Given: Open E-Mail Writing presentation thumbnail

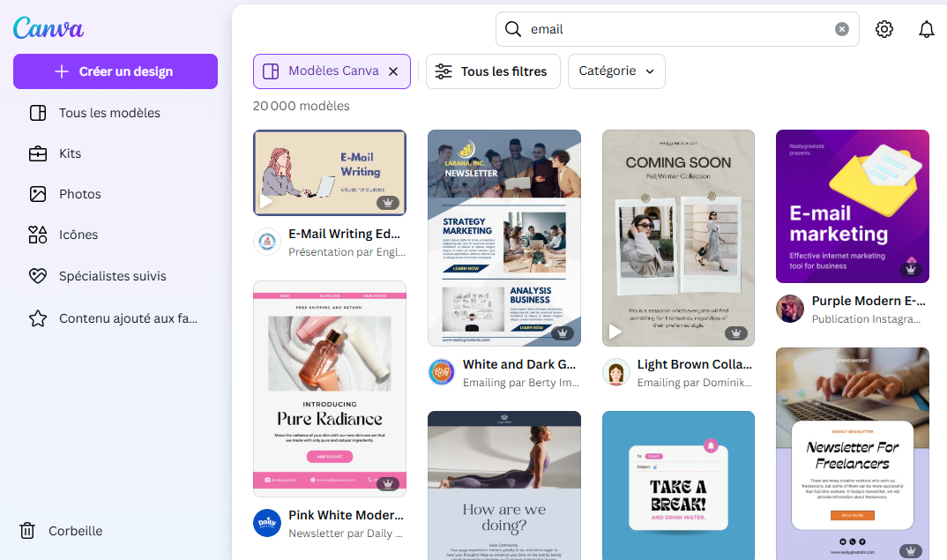Looking at the screenshot, I should coord(330,173).
